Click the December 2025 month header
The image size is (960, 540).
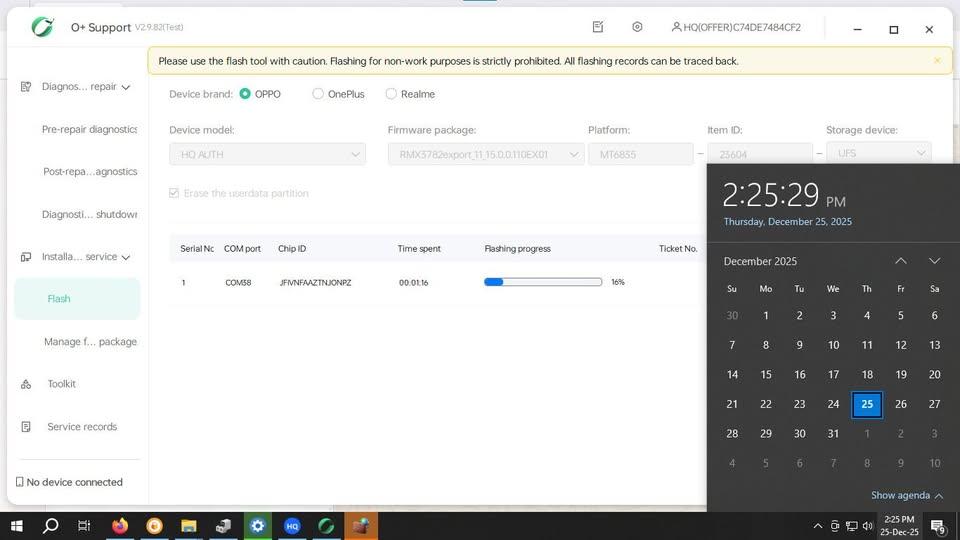(x=760, y=261)
